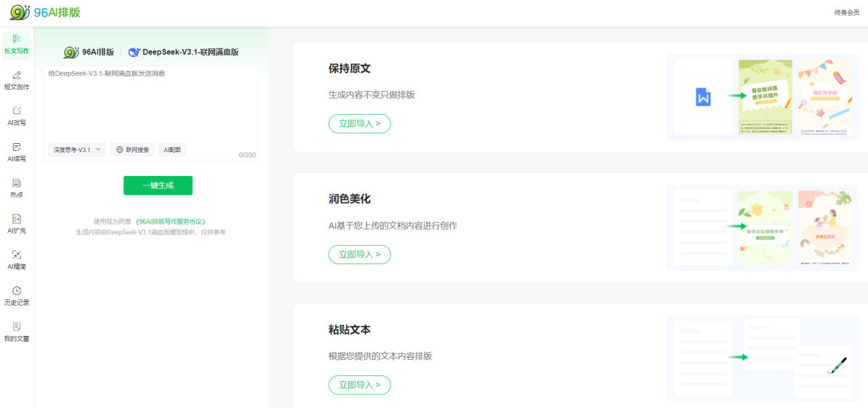This screenshot has width=868, height=408.
Task: Toggle the AI配图 option
Action: (172, 150)
